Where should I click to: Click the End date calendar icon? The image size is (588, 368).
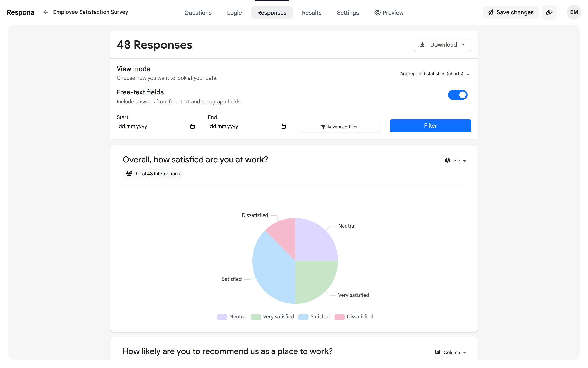point(283,126)
